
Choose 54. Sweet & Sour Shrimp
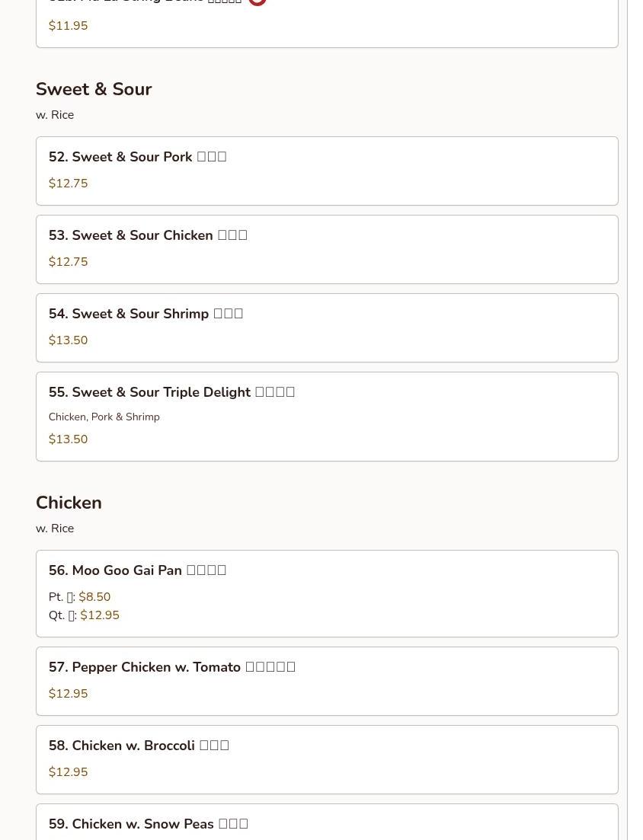click(x=146, y=314)
